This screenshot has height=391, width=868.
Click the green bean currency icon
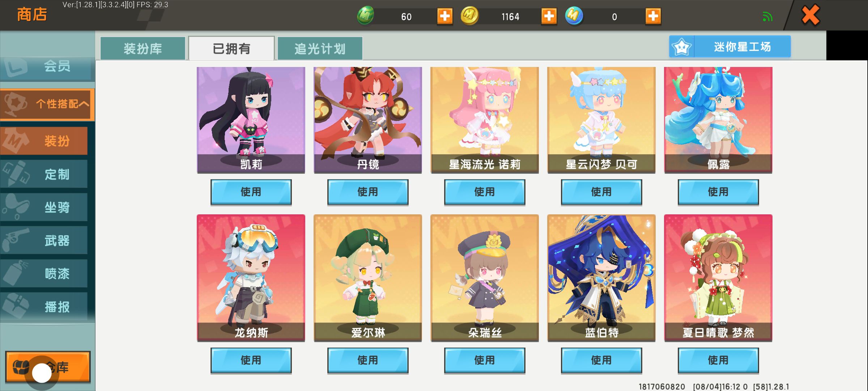point(366,16)
